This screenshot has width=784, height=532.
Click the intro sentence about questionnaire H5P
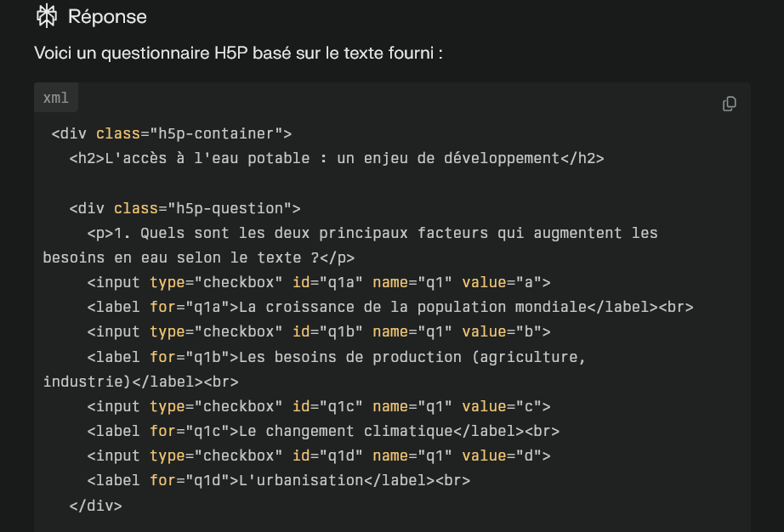238,53
